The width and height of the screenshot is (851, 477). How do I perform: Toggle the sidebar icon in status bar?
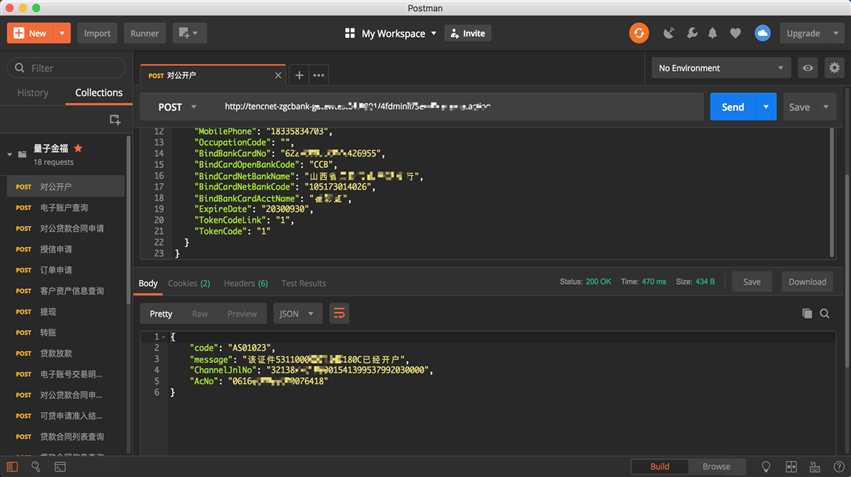pos(12,467)
